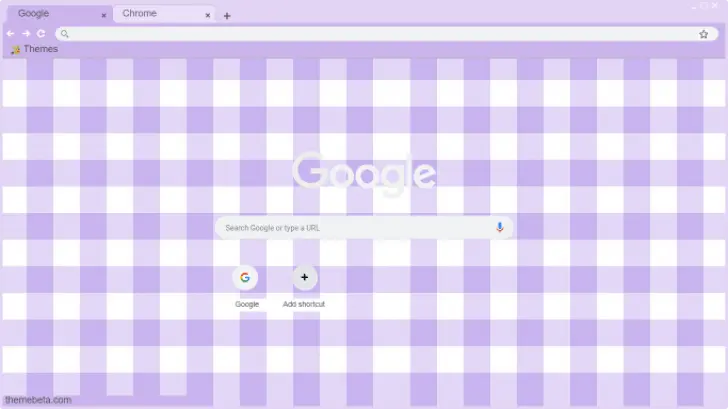The height and width of the screenshot is (409, 728).
Task: Open the Google shortcut tile
Action: (245, 278)
